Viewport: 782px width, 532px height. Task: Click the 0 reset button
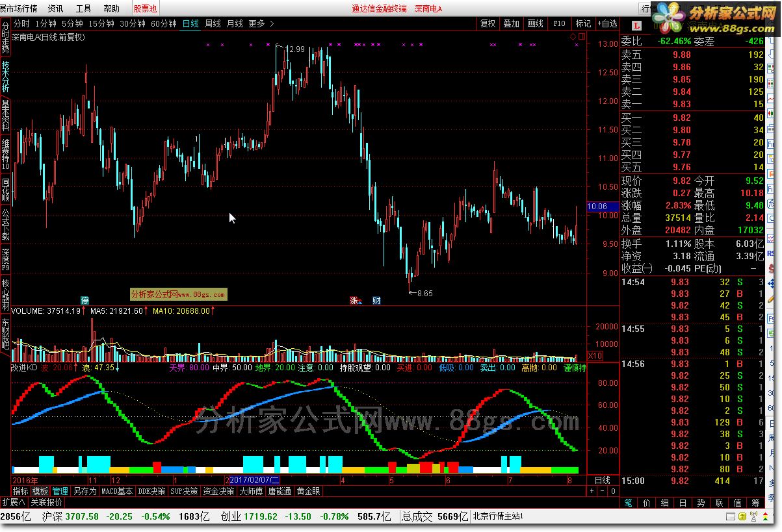click(612, 491)
